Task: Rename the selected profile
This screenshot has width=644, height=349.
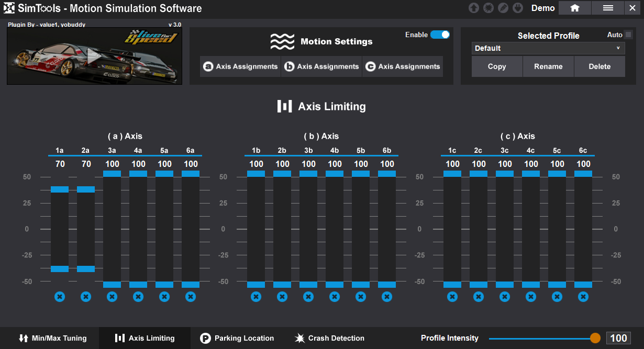Action: point(548,66)
